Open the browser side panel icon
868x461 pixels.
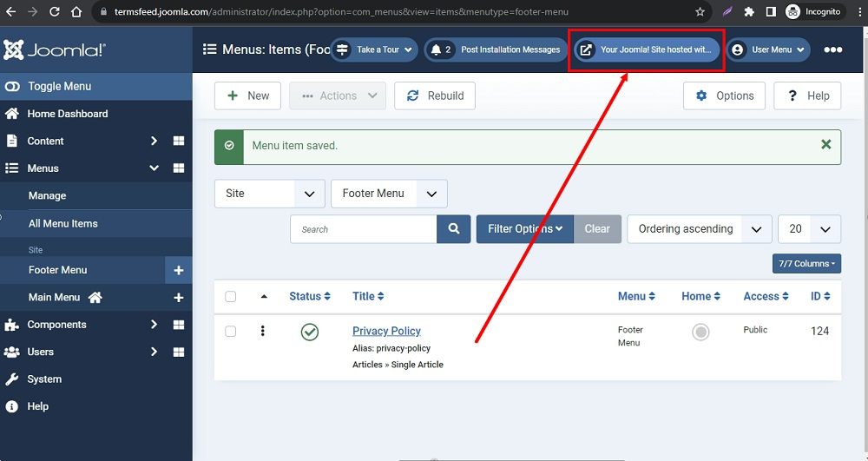tap(771, 11)
